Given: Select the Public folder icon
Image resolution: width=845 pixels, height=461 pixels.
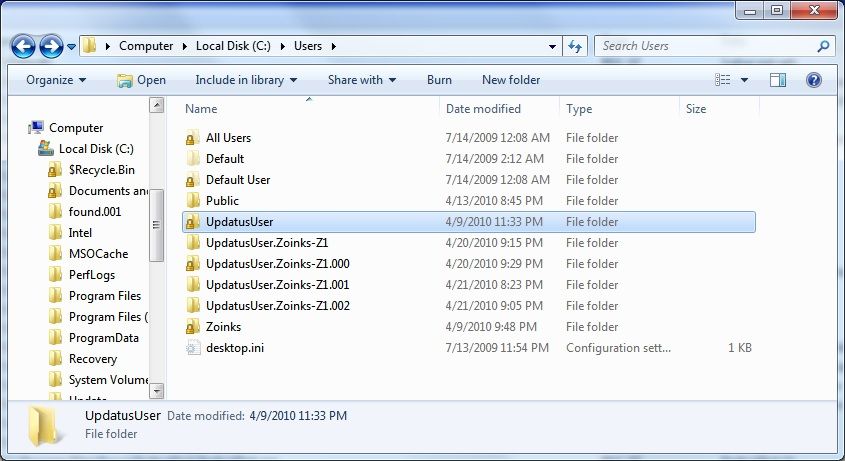Looking at the screenshot, I should tap(192, 201).
